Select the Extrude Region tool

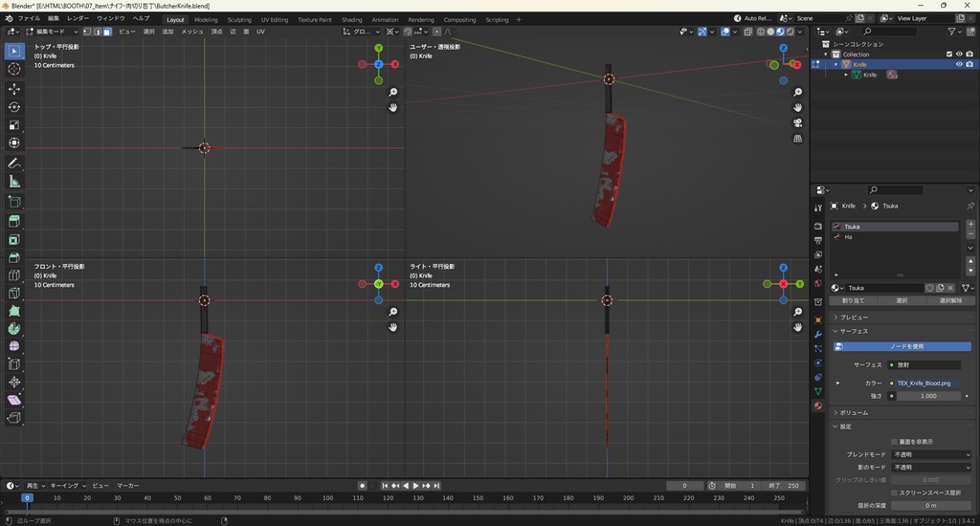14,222
